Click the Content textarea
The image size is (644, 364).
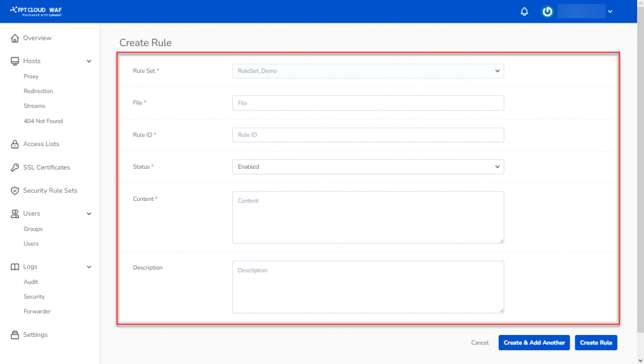367,217
